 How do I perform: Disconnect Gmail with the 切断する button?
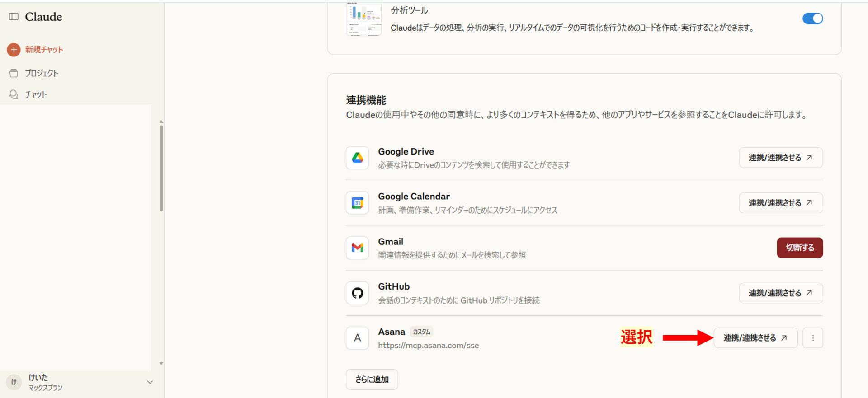(x=800, y=248)
